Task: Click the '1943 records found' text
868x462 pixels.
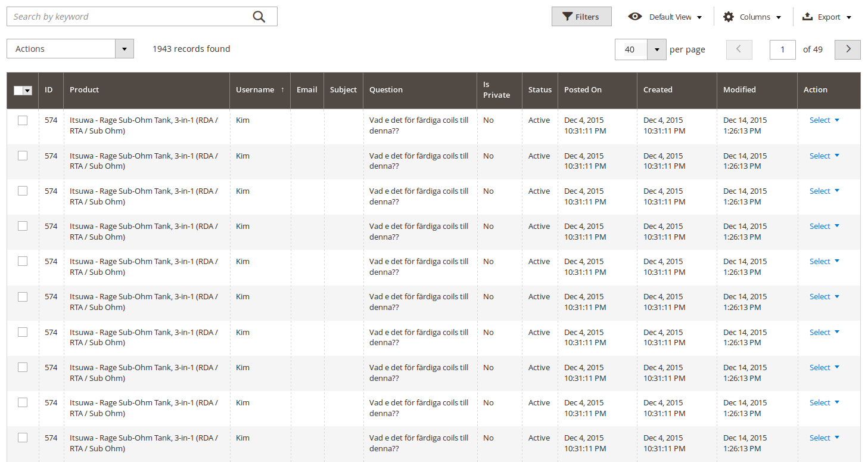Action: click(x=191, y=49)
